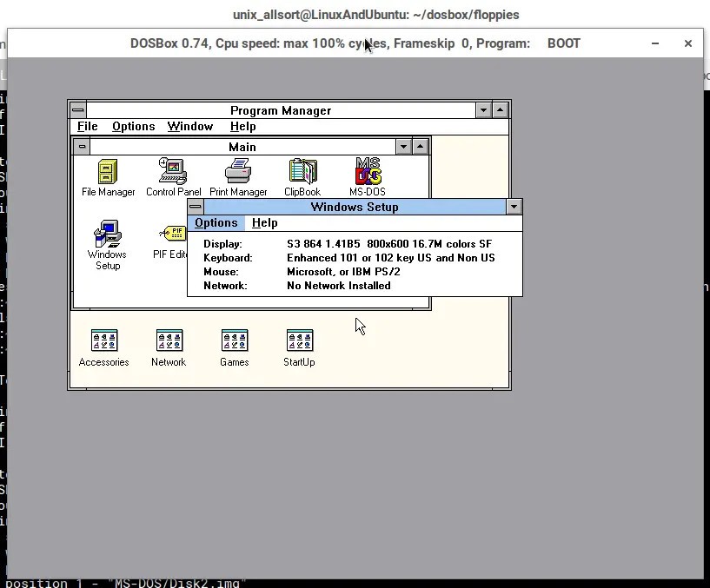Minimize the Windows Setup window

514,207
